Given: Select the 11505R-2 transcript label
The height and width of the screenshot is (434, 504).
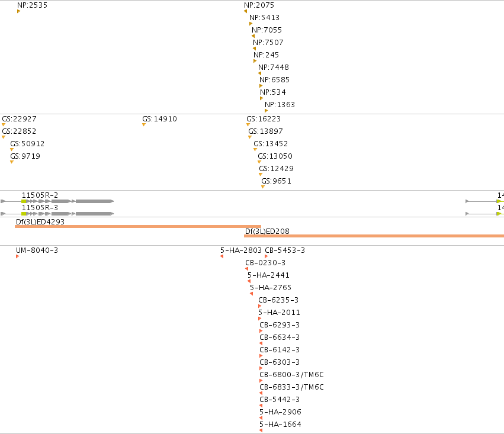Looking at the screenshot, I should pos(40,195).
